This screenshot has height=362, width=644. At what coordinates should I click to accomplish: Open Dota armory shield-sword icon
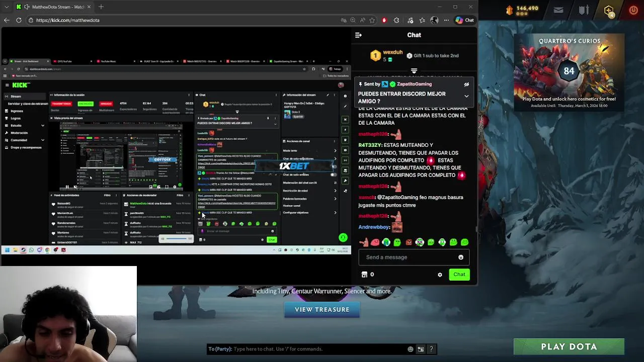pyautogui.click(x=583, y=10)
